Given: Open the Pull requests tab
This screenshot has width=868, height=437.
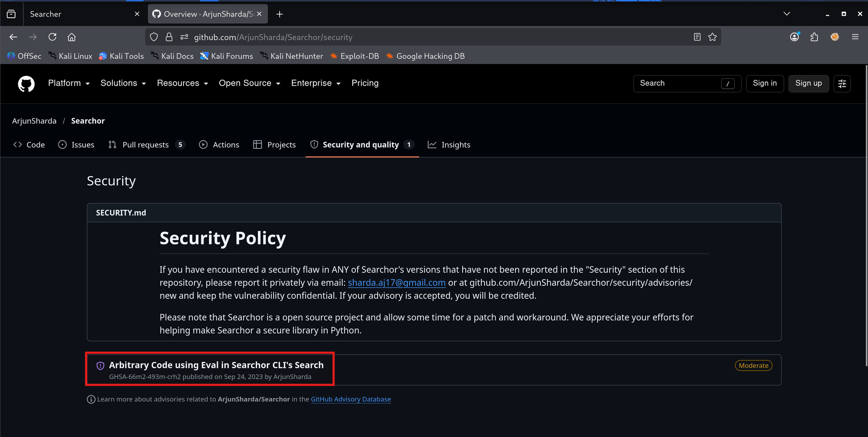Looking at the screenshot, I should pyautogui.click(x=148, y=145).
